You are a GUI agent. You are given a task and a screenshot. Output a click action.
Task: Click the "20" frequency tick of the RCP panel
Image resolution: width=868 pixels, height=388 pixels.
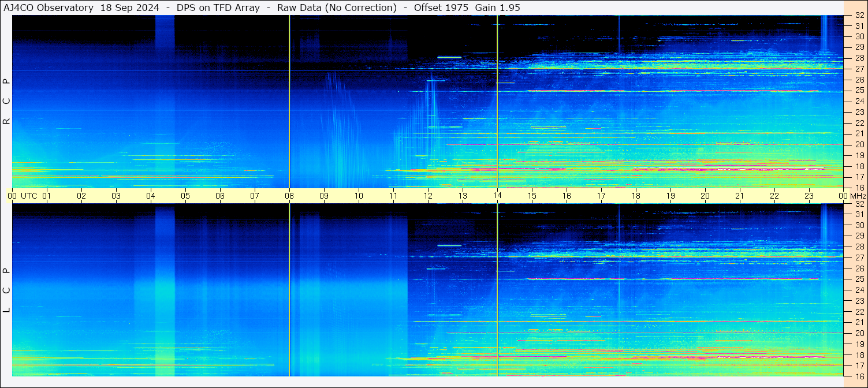tap(859, 144)
